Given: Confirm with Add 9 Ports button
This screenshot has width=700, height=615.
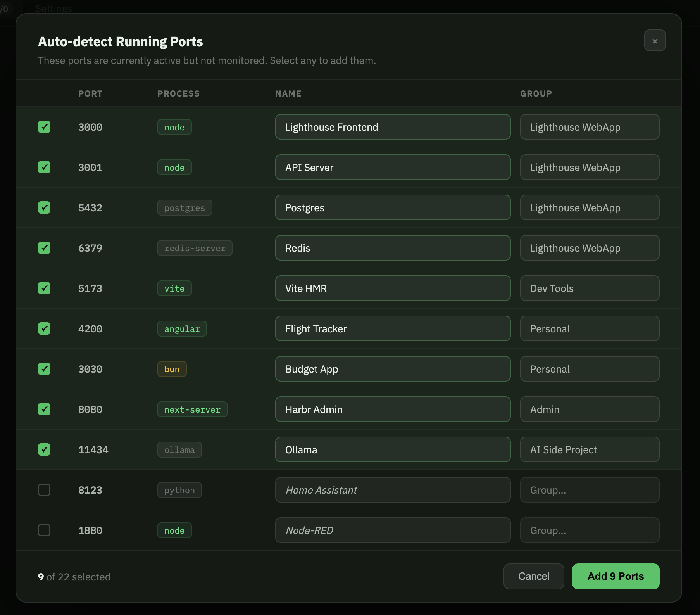Looking at the screenshot, I should [x=616, y=576].
